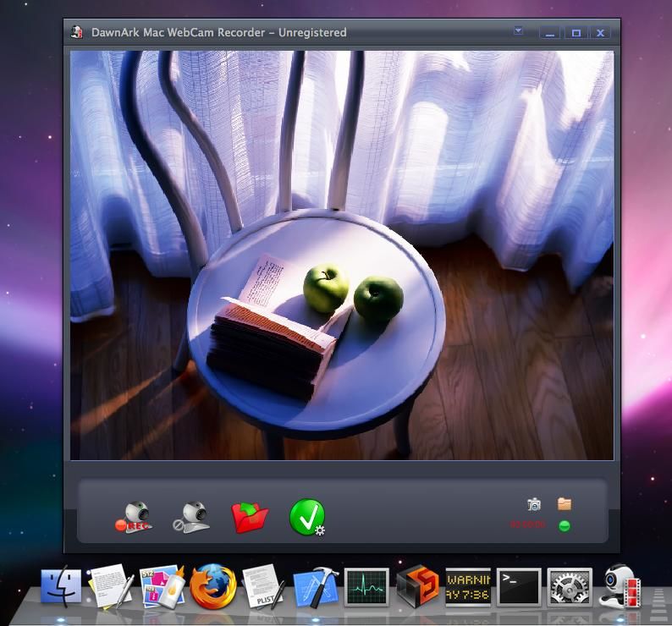Viewport: 672px width, 626px height.
Task: Open settings with the green checkmark icon
Action: 307,517
